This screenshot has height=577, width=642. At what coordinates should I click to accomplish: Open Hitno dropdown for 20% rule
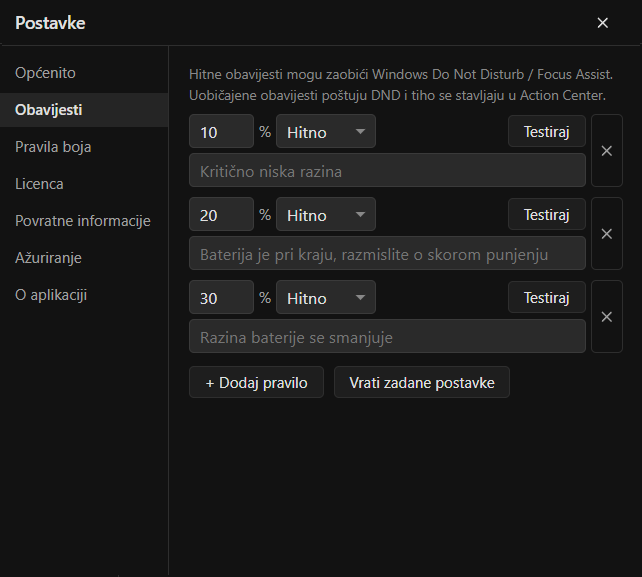point(326,214)
